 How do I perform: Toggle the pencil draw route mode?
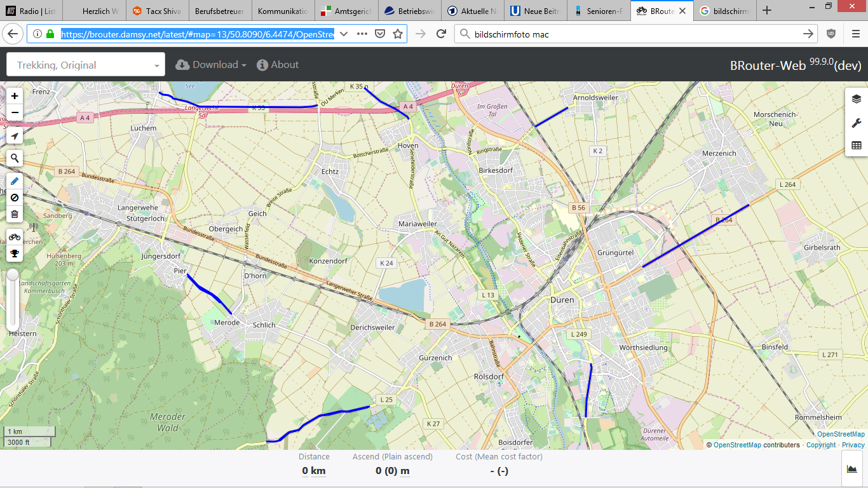pos(15,181)
